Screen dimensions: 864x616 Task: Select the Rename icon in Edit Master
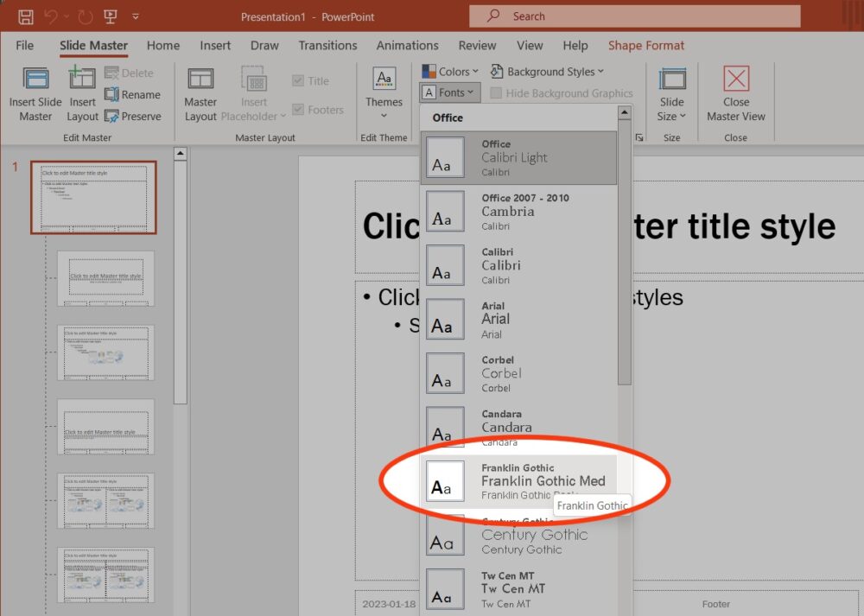click(x=111, y=95)
